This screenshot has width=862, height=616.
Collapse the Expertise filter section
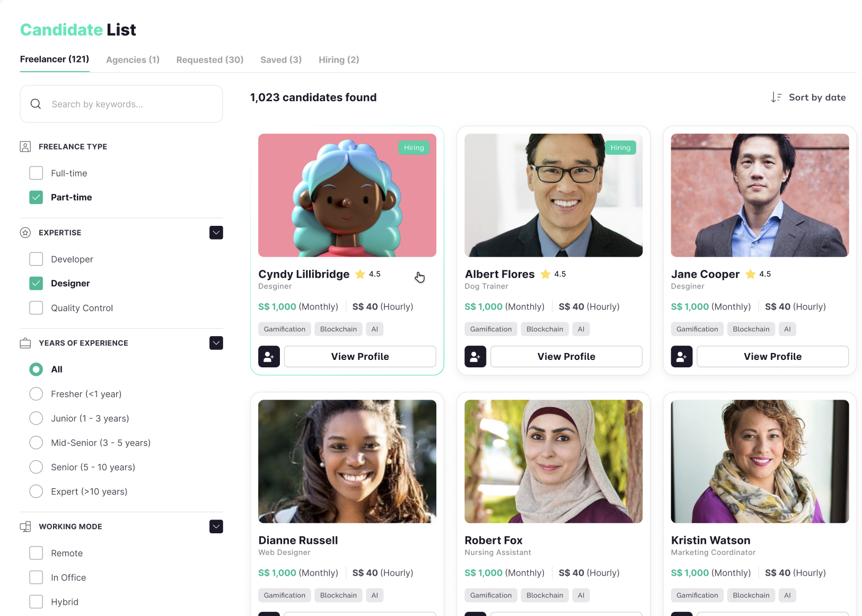216,233
